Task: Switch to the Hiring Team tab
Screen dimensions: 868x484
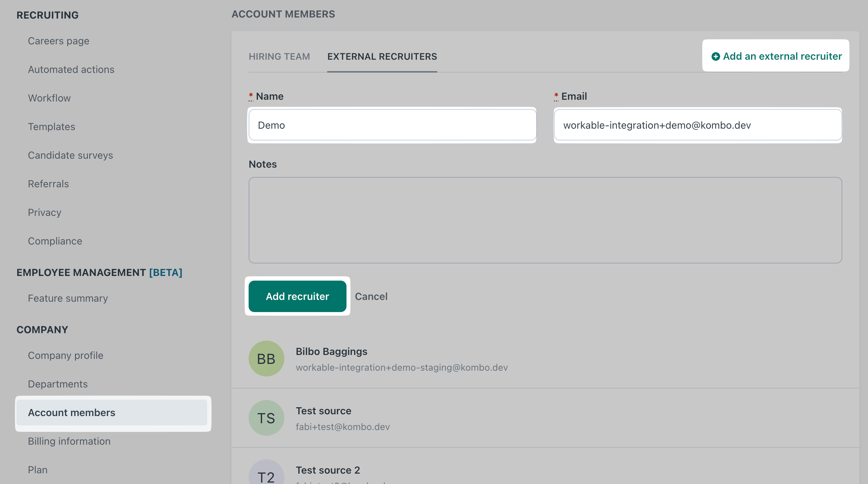Action: click(279, 56)
